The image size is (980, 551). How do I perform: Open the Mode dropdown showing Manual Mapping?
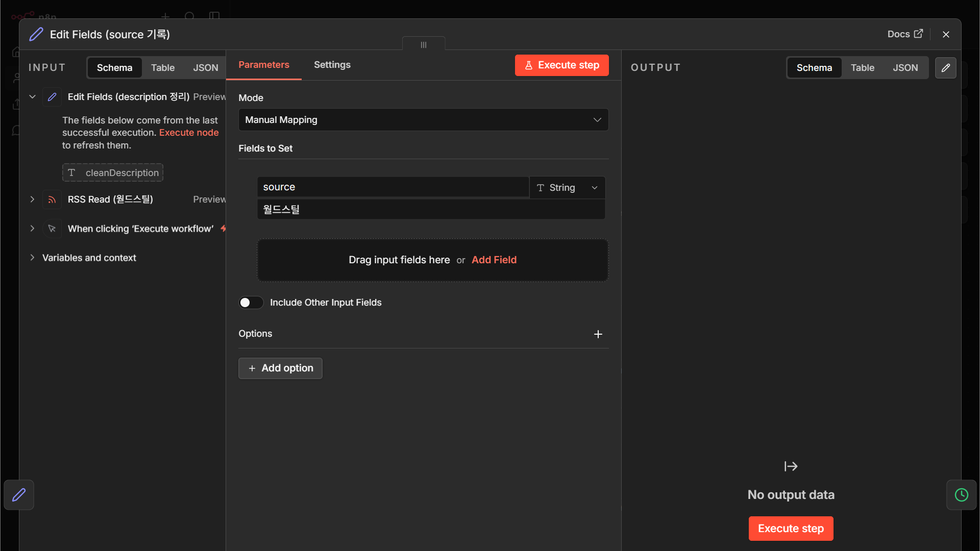(x=423, y=120)
